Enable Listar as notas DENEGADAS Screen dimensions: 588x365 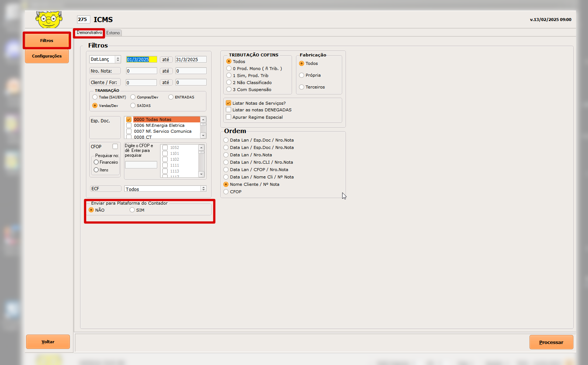coord(228,110)
